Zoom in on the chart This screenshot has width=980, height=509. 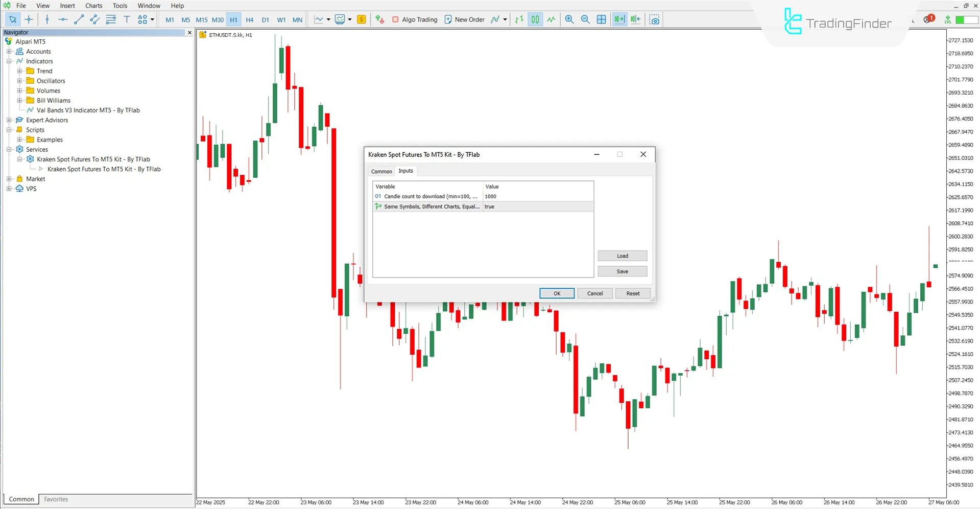(x=569, y=19)
